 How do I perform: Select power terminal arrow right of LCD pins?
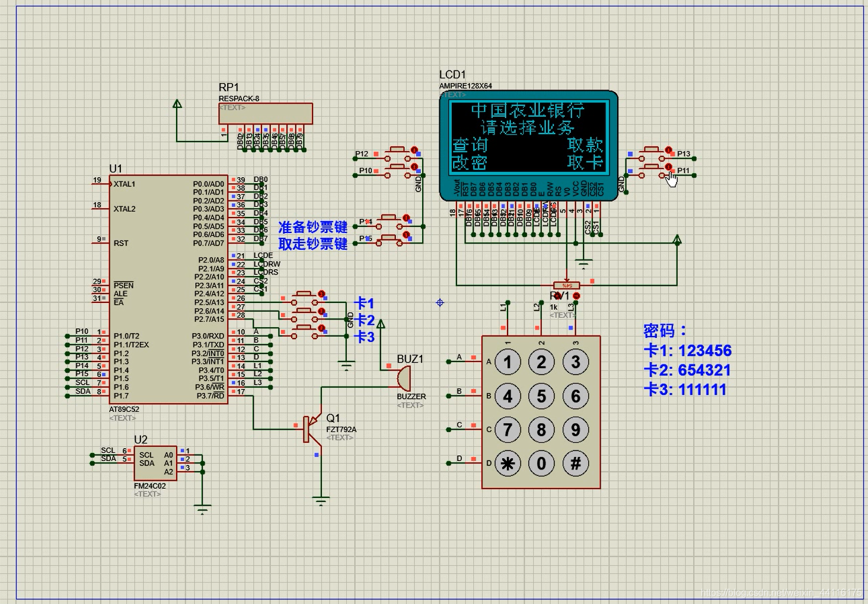pos(677,239)
